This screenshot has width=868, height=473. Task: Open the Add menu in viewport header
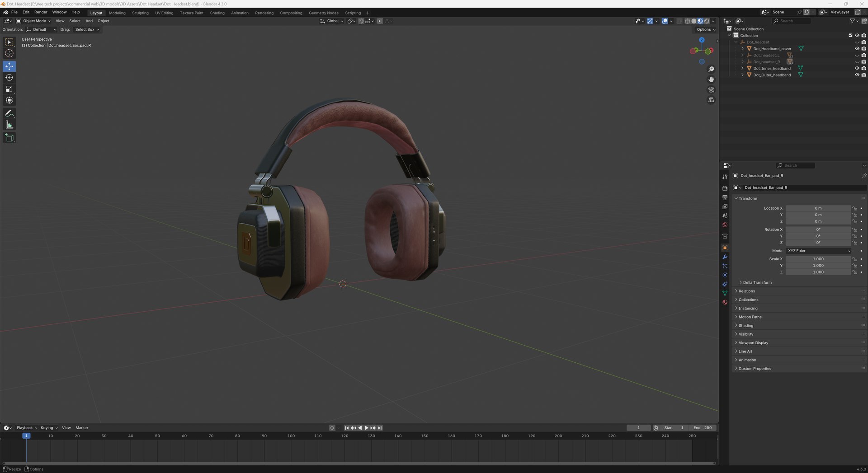pos(89,21)
